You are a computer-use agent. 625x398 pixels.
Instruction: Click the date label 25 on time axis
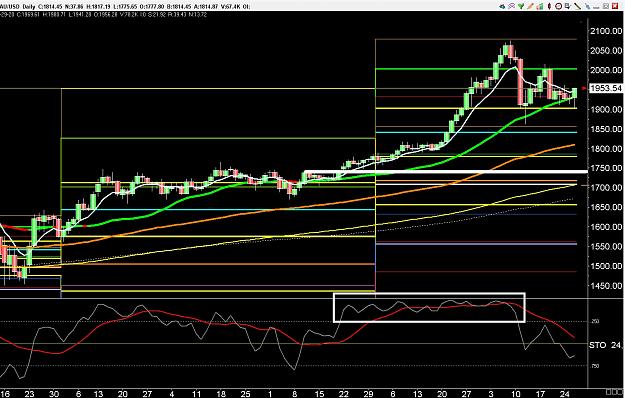tap(245, 394)
